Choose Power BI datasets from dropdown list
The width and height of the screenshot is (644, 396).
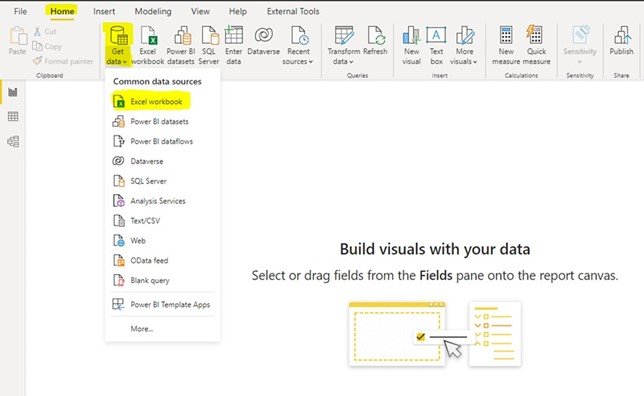(x=162, y=122)
